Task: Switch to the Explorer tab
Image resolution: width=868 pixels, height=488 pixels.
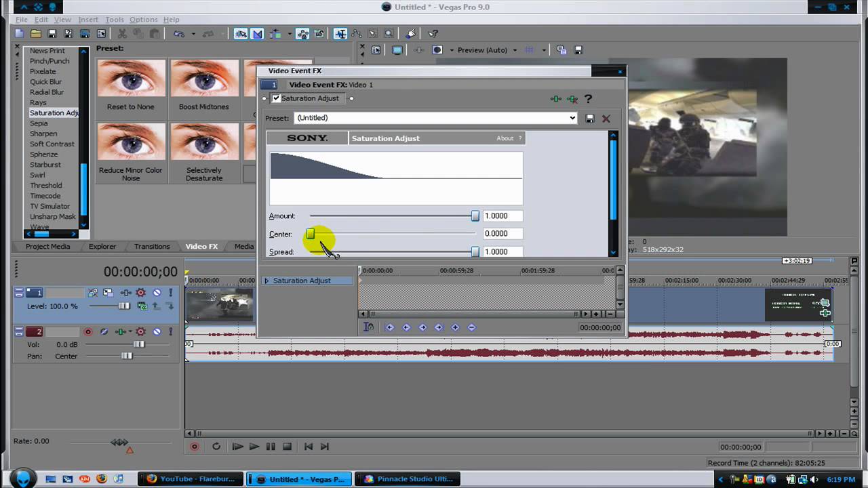Action: click(x=102, y=246)
